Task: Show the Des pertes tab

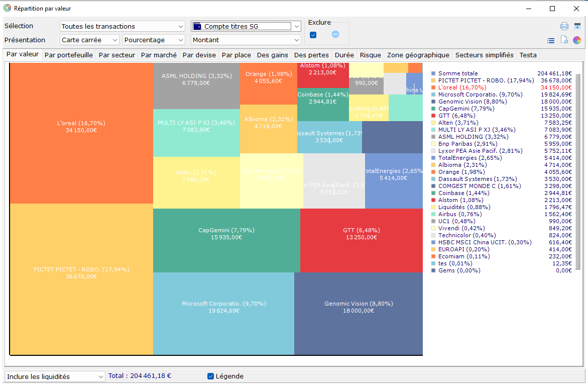Action: click(311, 55)
